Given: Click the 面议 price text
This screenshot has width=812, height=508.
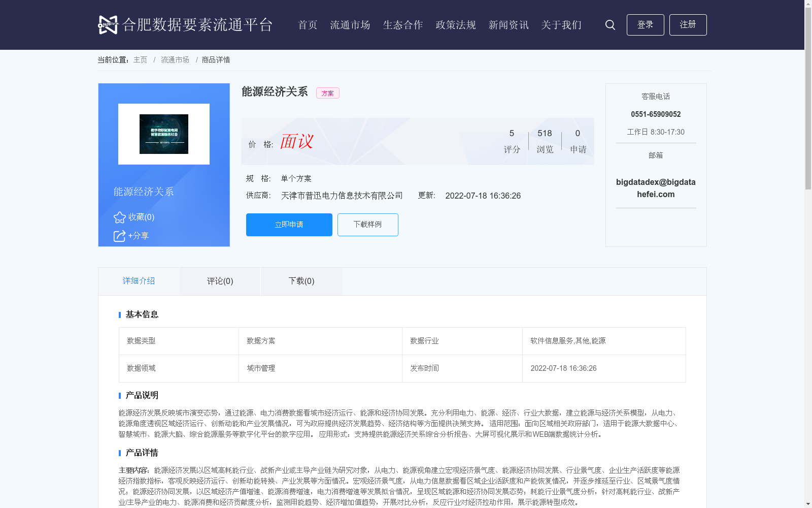Looking at the screenshot, I should [297, 141].
